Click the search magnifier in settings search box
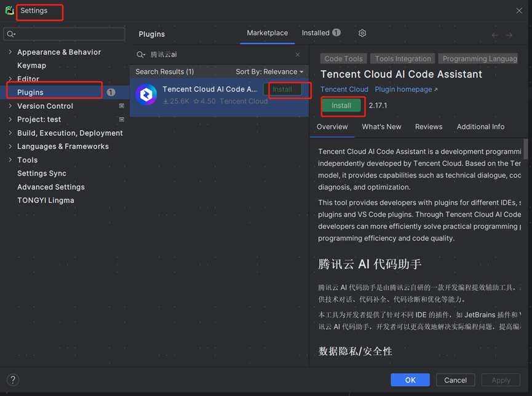 (11, 34)
